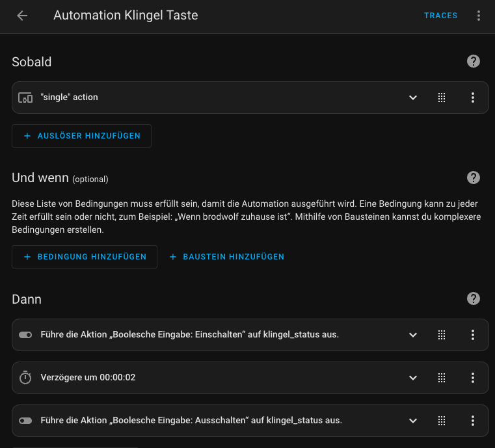495x448 pixels.
Task: Go back using the arrow icon
Action: click(22, 16)
